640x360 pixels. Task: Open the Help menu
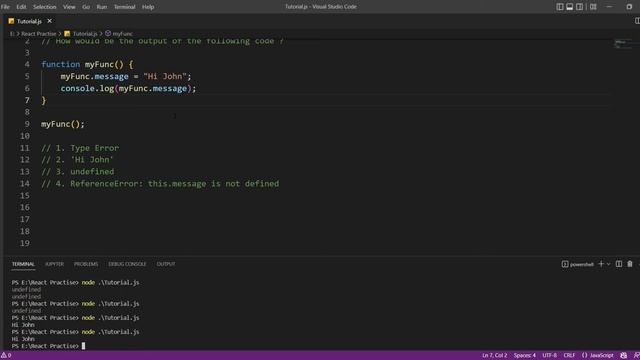(148, 7)
